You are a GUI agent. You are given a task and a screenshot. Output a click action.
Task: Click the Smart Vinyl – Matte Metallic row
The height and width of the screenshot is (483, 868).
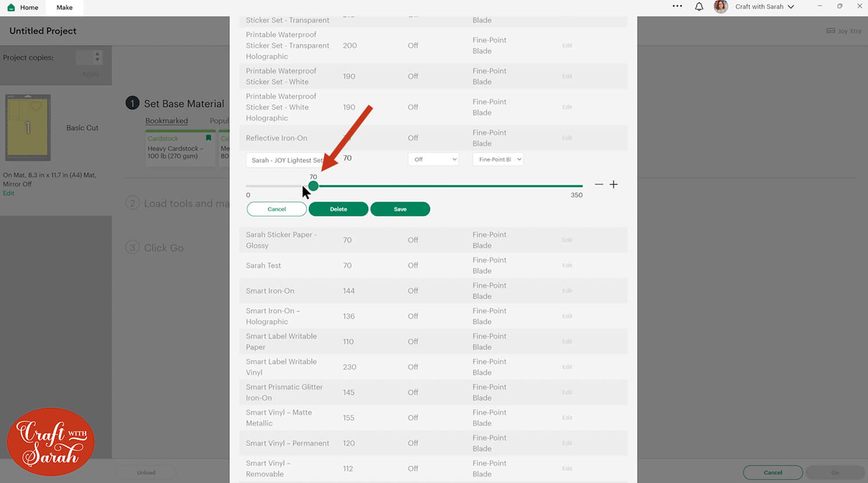433,418
